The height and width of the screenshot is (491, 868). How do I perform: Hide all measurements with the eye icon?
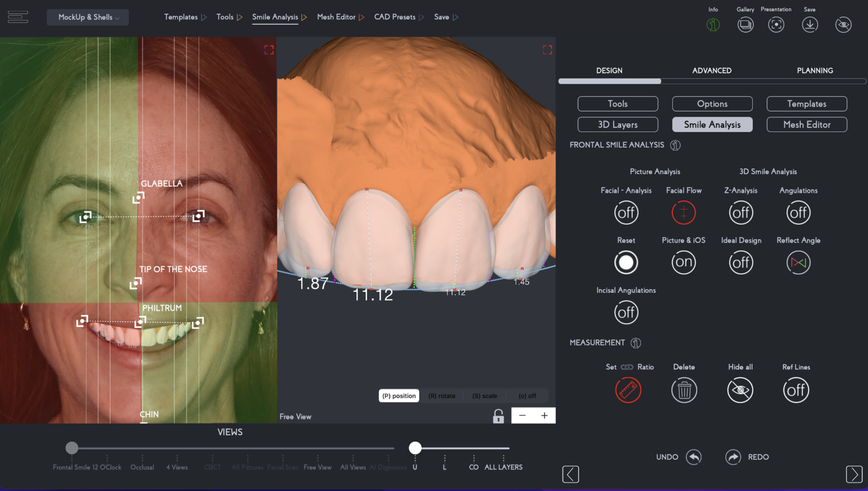coord(740,390)
